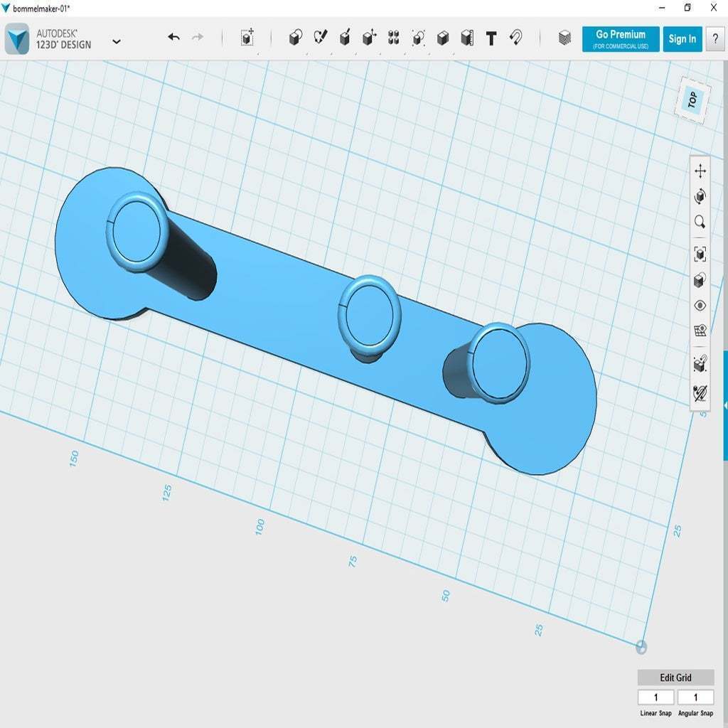Click the TOP face of view cube
Screen dimensions: 728x728
point(692,100)
